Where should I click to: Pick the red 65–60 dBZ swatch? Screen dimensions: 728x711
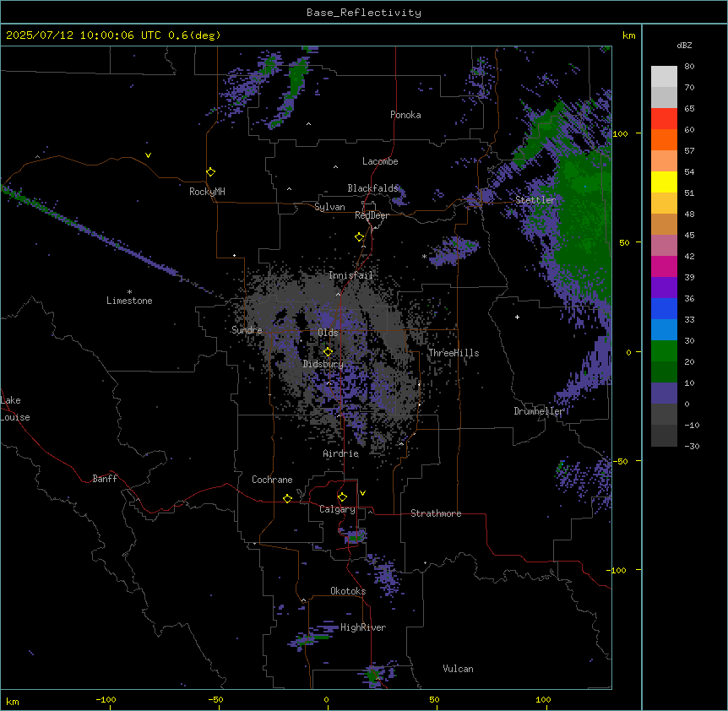tap(664, 119)
